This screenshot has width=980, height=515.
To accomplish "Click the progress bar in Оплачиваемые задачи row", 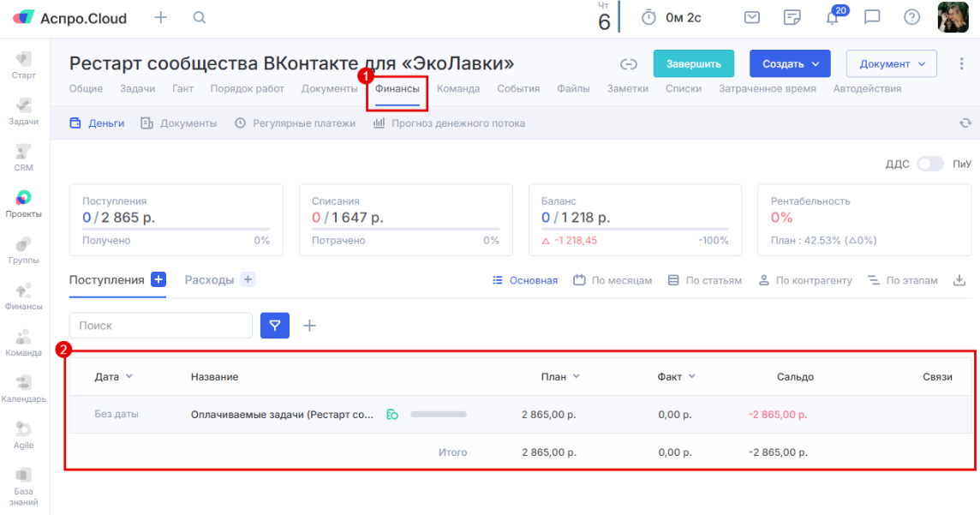I will 439,415.
